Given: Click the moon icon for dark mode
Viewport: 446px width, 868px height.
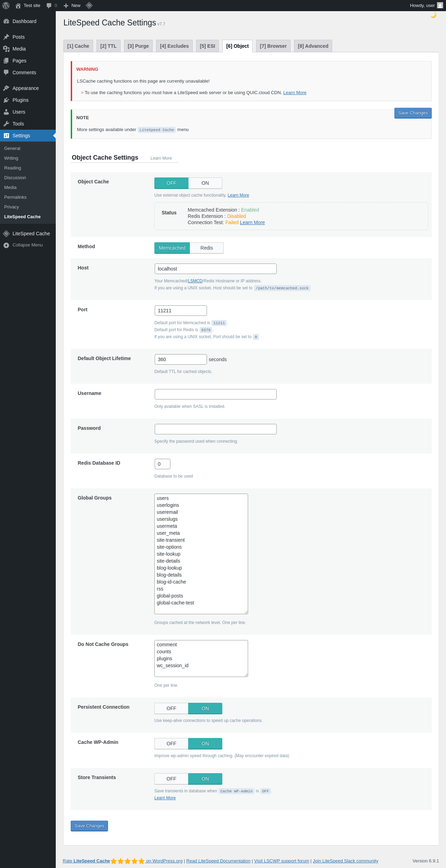Looking at the screenshot, I should pyautogui.click(x=433, y=15).
